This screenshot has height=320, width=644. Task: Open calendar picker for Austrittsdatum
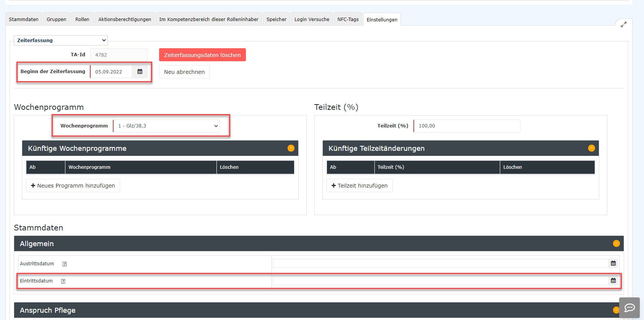coord(613,263)
